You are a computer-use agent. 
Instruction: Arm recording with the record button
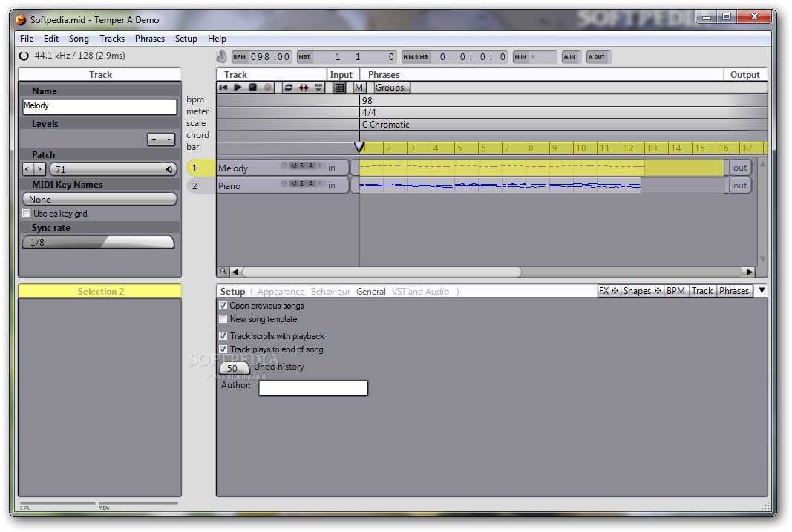pos(268,88)
